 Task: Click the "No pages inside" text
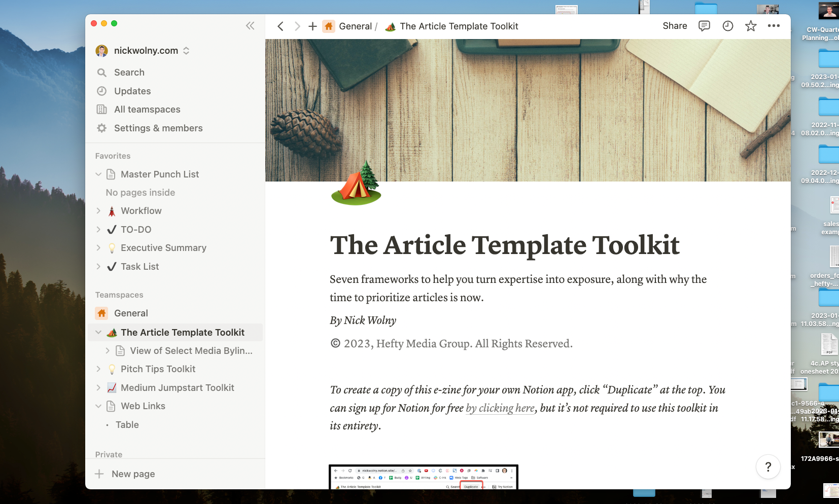141,193
